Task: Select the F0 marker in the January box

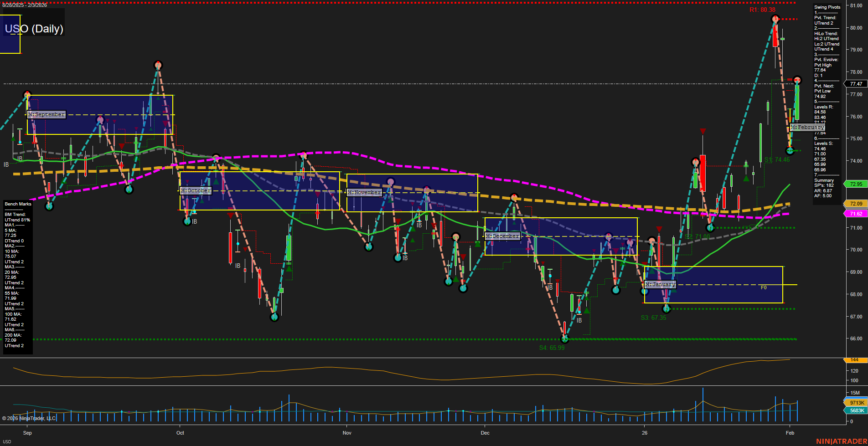Action: click(x=764, y=287)
